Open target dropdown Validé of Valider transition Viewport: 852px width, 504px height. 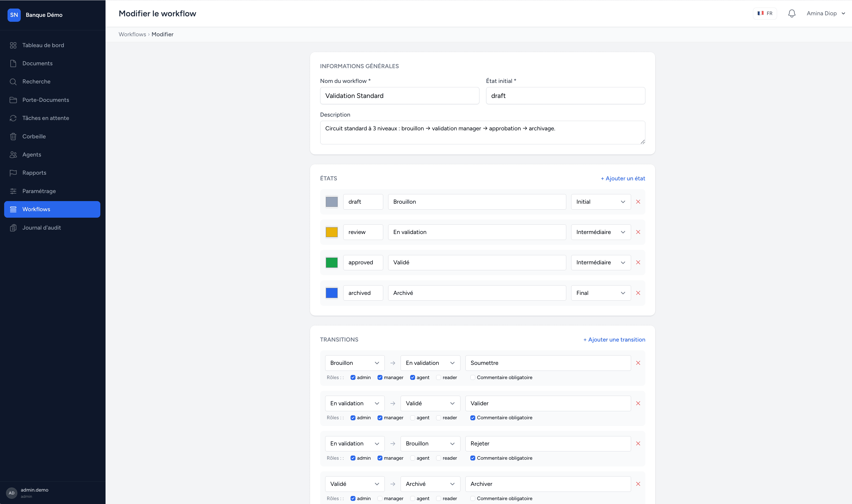click(x=430, y=403)
